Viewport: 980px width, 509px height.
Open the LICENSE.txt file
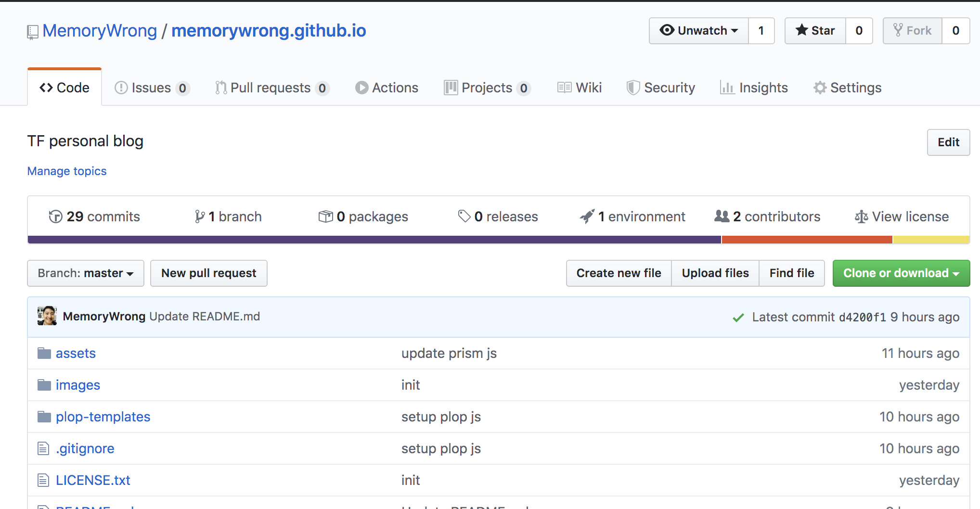coord(93,480)
